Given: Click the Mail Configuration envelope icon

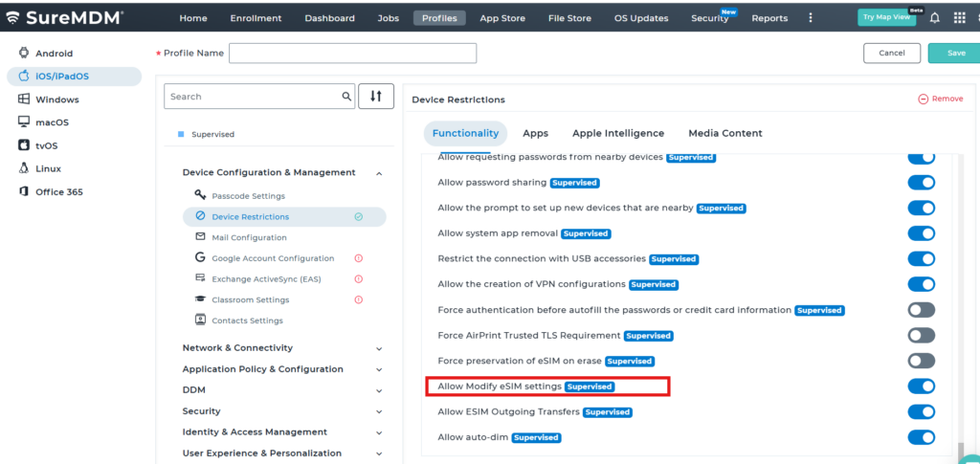Looking at the screenshot, I should 200,236.
